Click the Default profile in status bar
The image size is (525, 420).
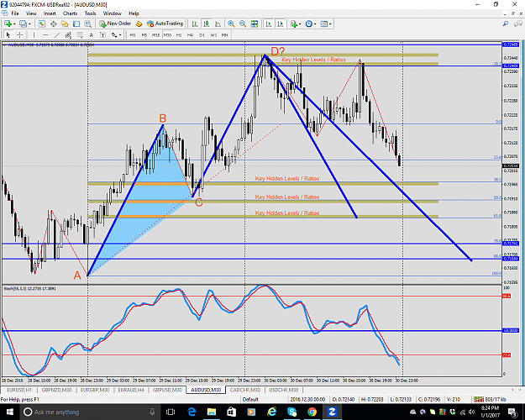click(250, 399)
